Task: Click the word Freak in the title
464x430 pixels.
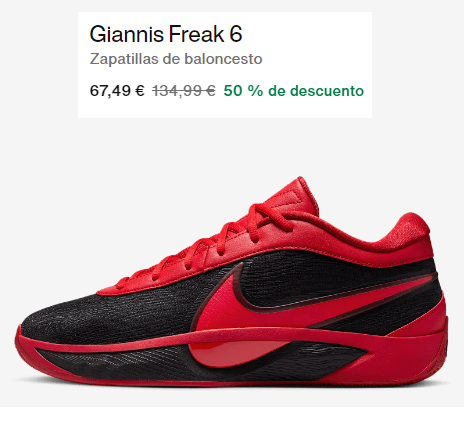Action: point(197,34)
